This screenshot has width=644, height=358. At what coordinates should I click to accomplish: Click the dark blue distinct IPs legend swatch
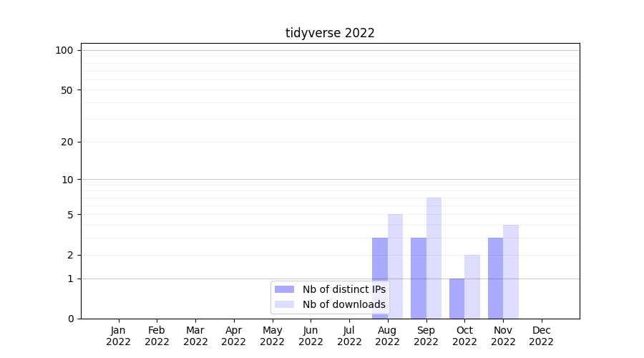click(x=284, y=289)
